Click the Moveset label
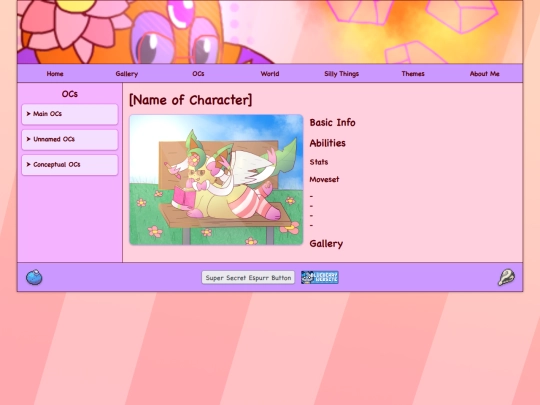Screen dimensions: 540x405 [324, 179]
